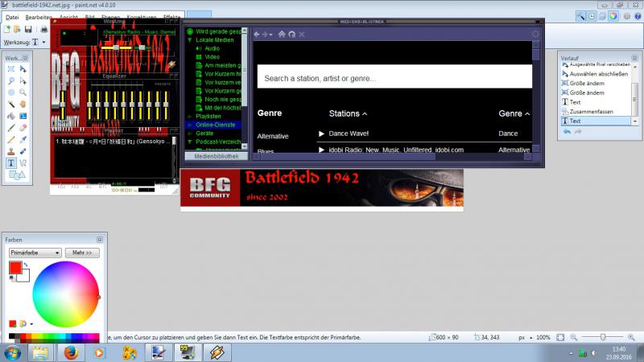Go back in the Winamp browser

click(257, 35)
